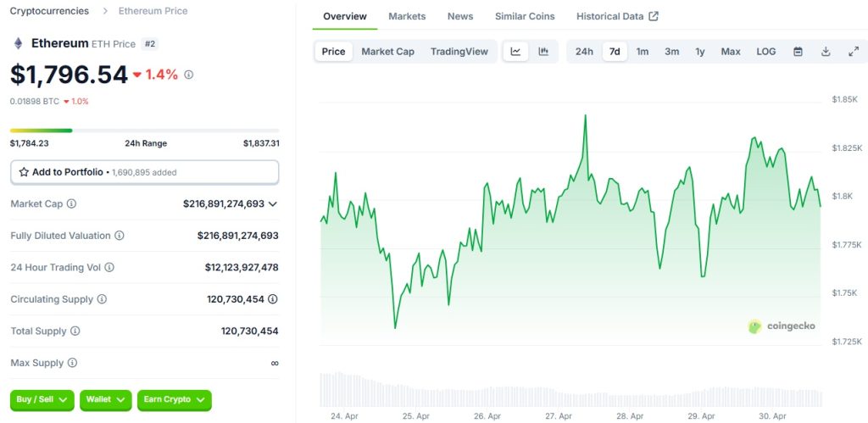Click the 29. Apr date axis label
The height and width of the screenshot is (423, 868).
pyautogui.click(x=701, y=416)
